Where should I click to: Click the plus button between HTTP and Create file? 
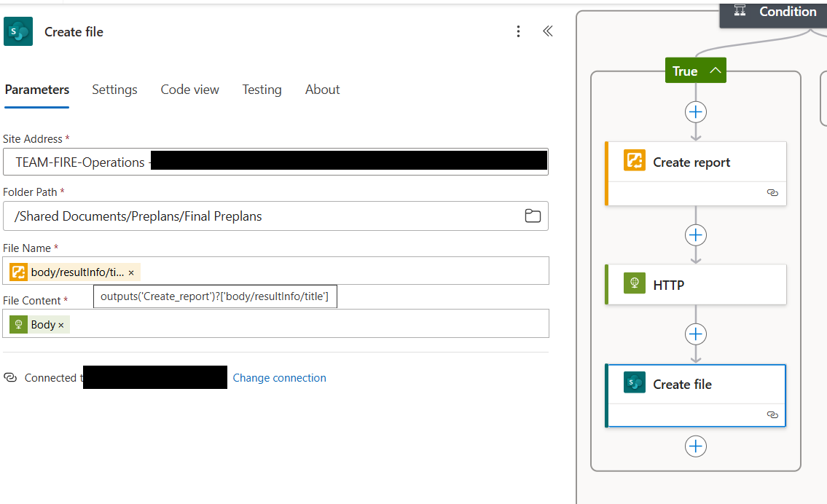click(x=695, y=334)
